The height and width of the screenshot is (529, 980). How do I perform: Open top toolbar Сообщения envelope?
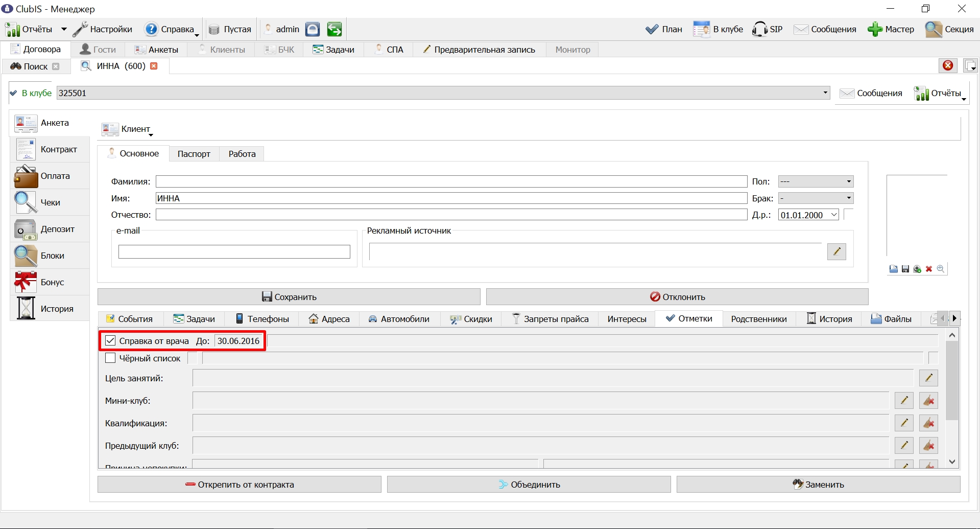pyautogui.click(x=825, y=29)
